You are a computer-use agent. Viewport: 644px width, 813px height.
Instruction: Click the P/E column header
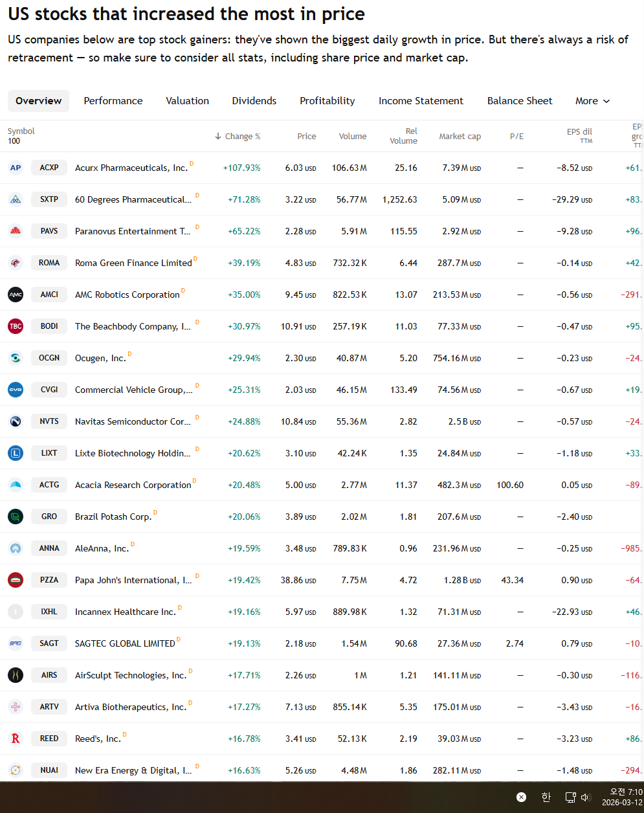[x=516, y=137]
